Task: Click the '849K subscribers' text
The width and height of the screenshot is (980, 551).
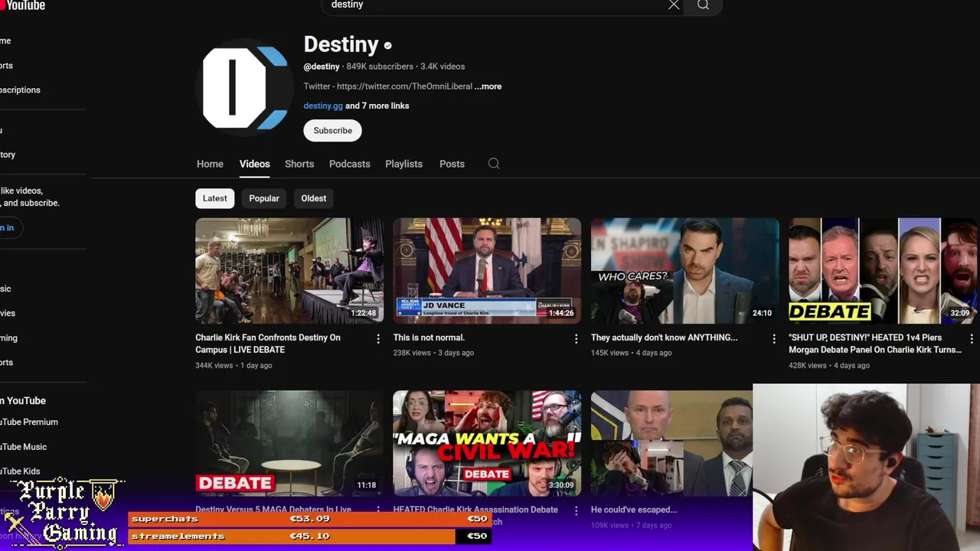Action: point(380,67)
